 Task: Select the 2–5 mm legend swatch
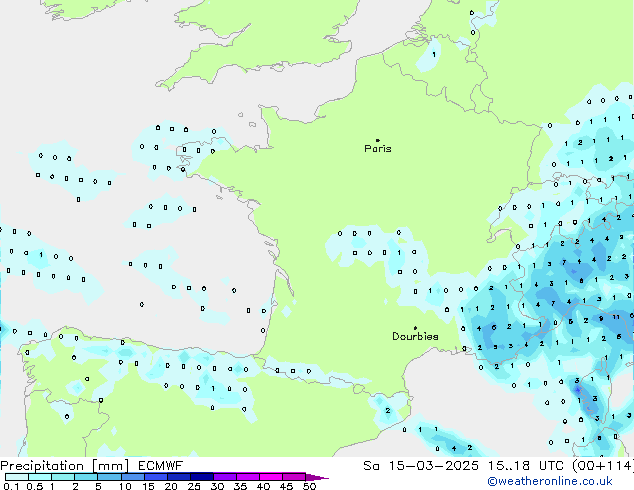[86, 477]
